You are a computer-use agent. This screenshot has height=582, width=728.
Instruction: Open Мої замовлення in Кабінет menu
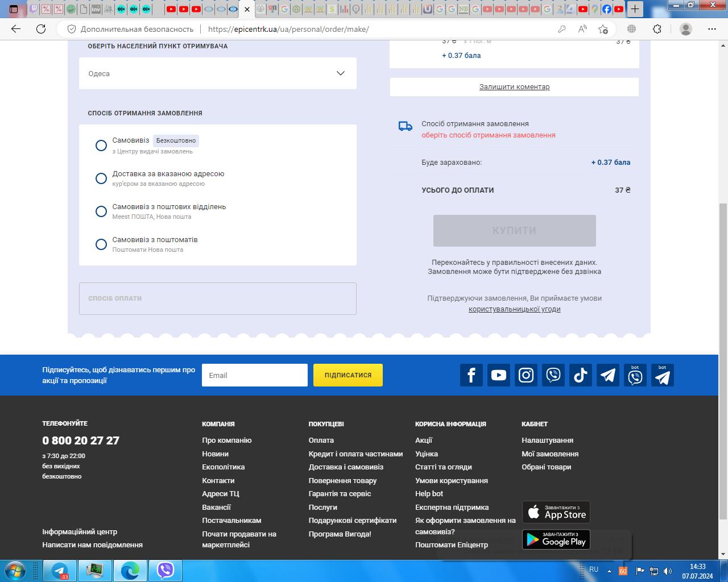[549, 454]
